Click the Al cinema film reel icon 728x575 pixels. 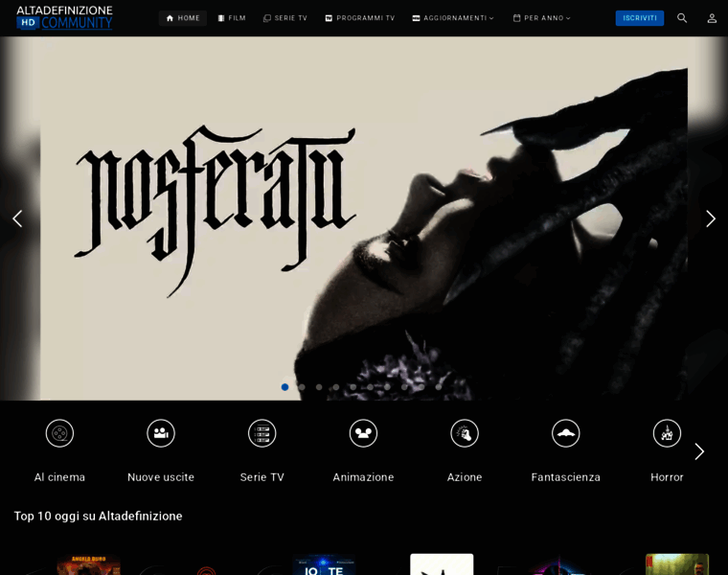tap(59, 433)
